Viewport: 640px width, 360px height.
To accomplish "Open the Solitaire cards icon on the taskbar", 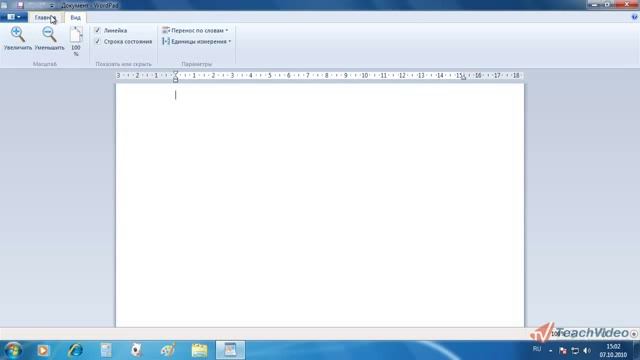I will tap(136, 350).
